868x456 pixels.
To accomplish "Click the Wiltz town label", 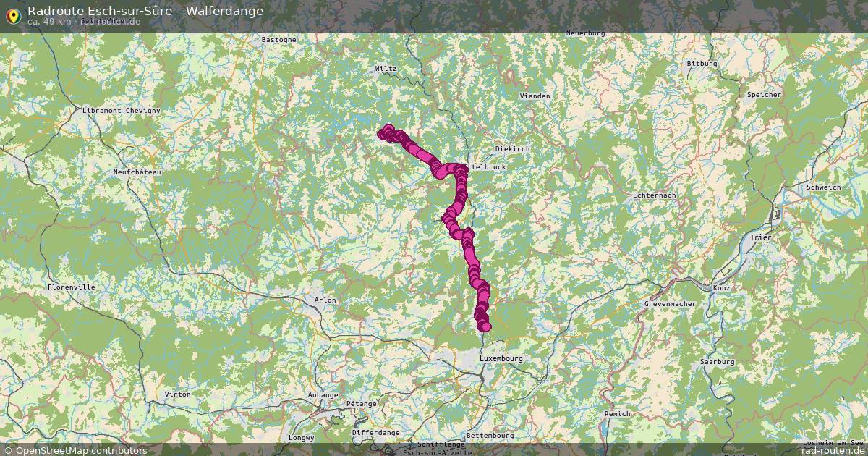I will click(386, 69).
